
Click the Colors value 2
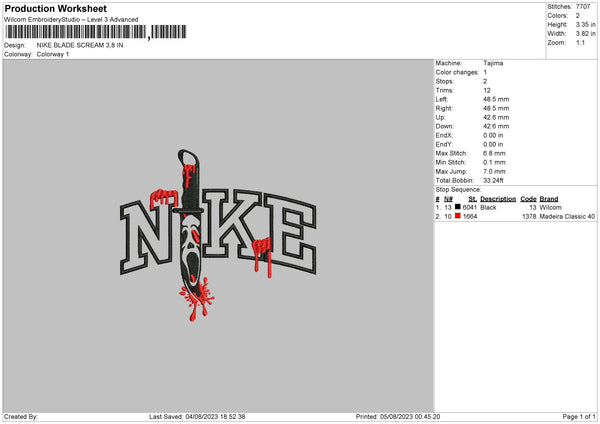click(x=578, y=16)
